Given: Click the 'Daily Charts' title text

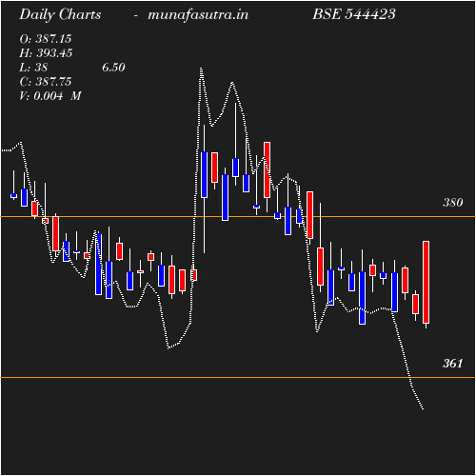Looking at the screenshot, I should (x=60, y=15).
